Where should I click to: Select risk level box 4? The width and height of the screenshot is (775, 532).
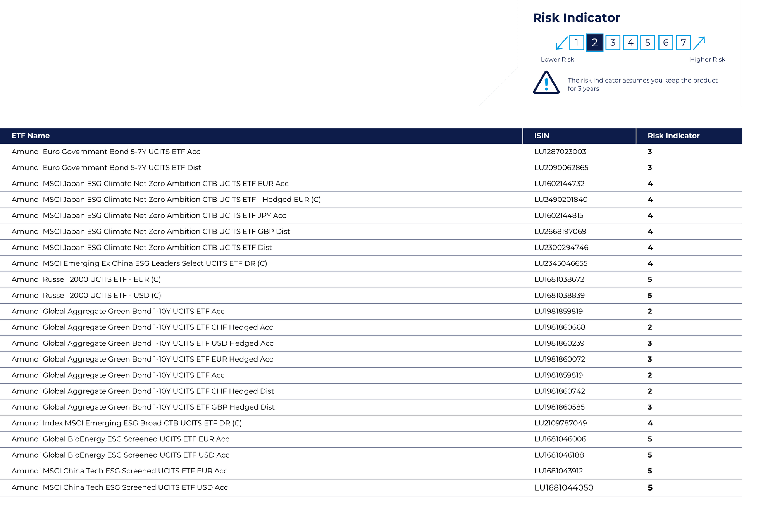tap(630, 43)
